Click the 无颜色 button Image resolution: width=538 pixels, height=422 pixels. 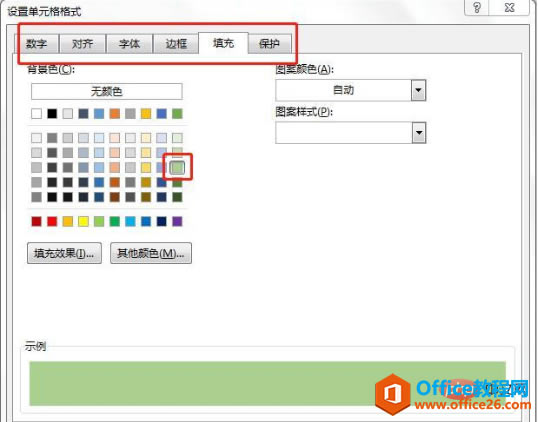[x=107, y=91]
